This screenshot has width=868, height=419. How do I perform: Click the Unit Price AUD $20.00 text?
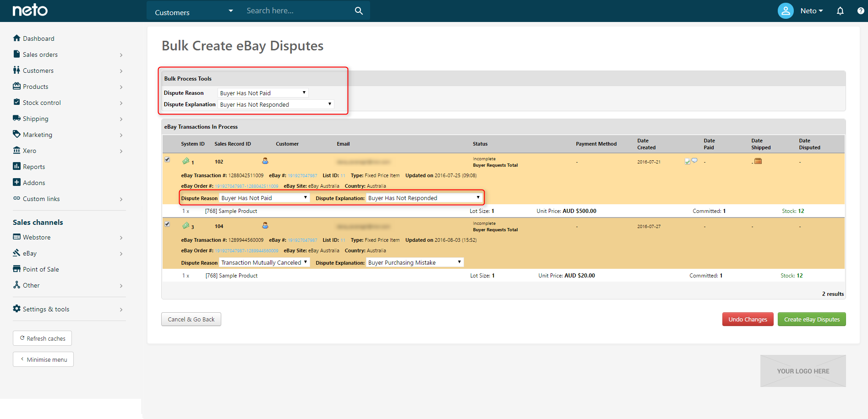pos(567,276)
